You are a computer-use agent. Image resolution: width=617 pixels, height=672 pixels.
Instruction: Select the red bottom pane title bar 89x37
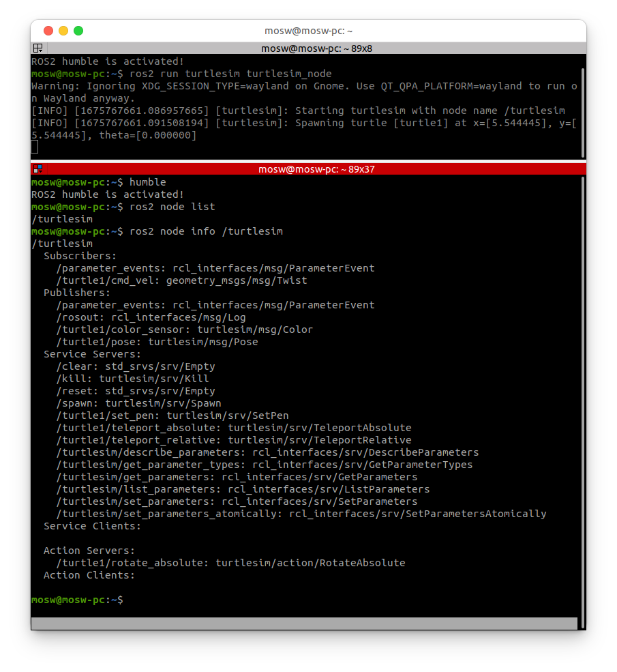pyautogui.click(x=316, y=169)
